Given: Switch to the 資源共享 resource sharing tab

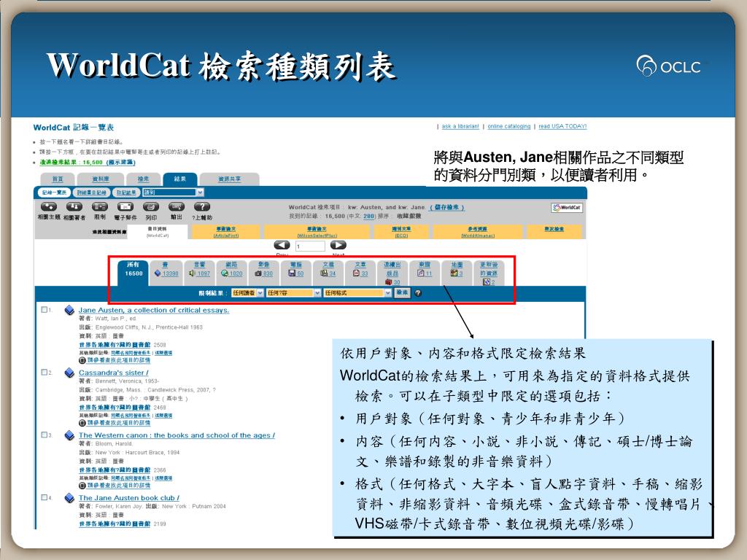Looking at the screenshot, I should [229, 179].
